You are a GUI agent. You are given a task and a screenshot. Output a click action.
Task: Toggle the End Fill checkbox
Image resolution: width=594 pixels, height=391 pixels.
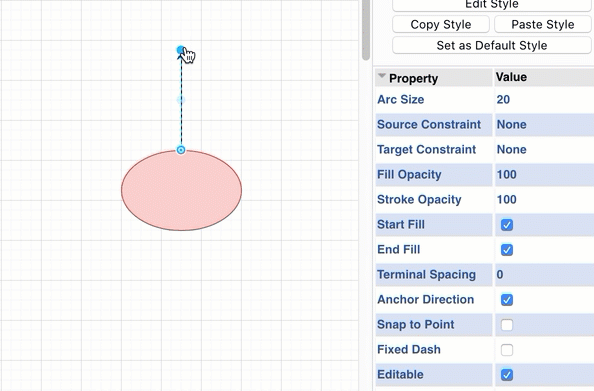[x=506, y=250]
